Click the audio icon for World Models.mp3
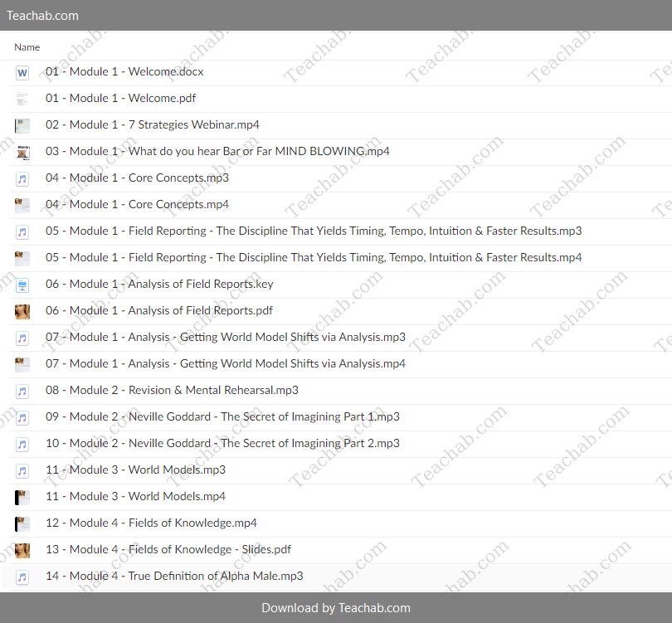This screenshot has height=623, width=672. 22,471
